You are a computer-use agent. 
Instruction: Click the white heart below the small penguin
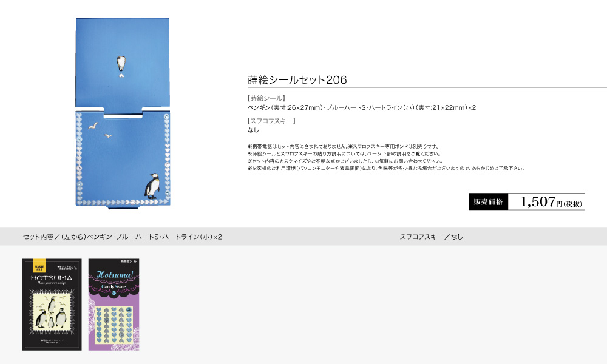121,75
